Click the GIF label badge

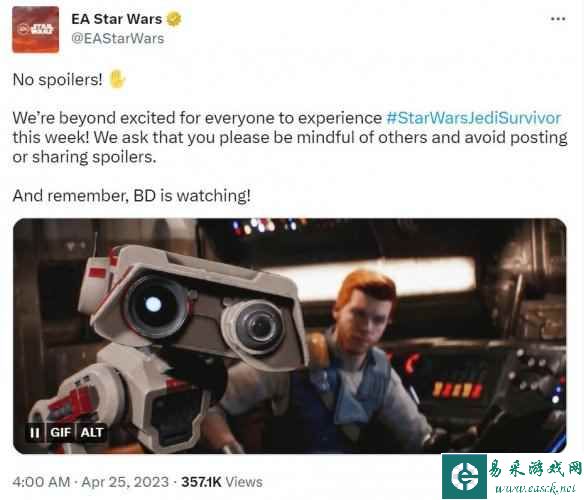coord(60,433)
